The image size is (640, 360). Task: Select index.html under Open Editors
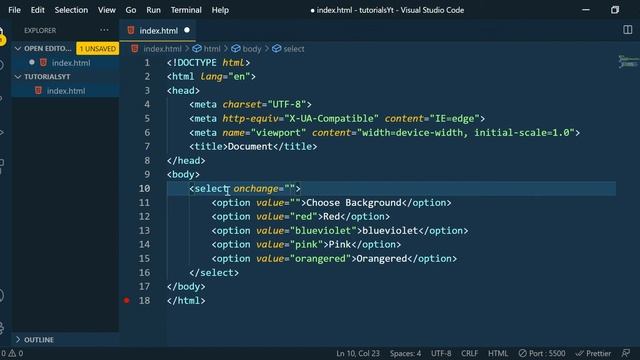71,63
